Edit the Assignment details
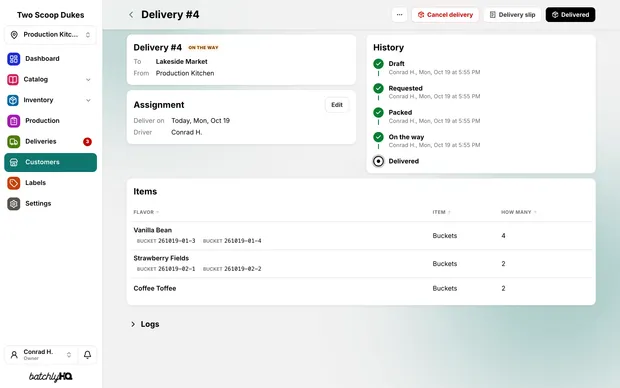The height and width of the screenshot is (388, 620). point(337,105)
